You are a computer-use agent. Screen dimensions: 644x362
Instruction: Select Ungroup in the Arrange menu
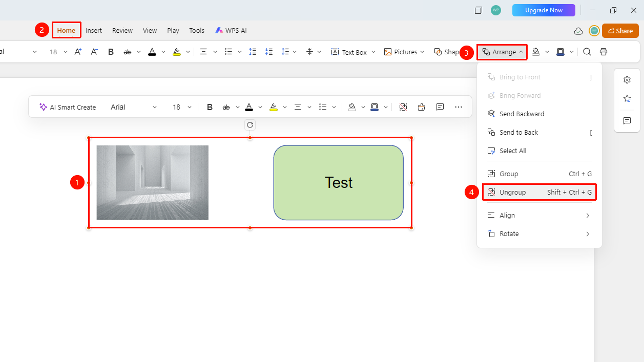(x=539, y=193)
